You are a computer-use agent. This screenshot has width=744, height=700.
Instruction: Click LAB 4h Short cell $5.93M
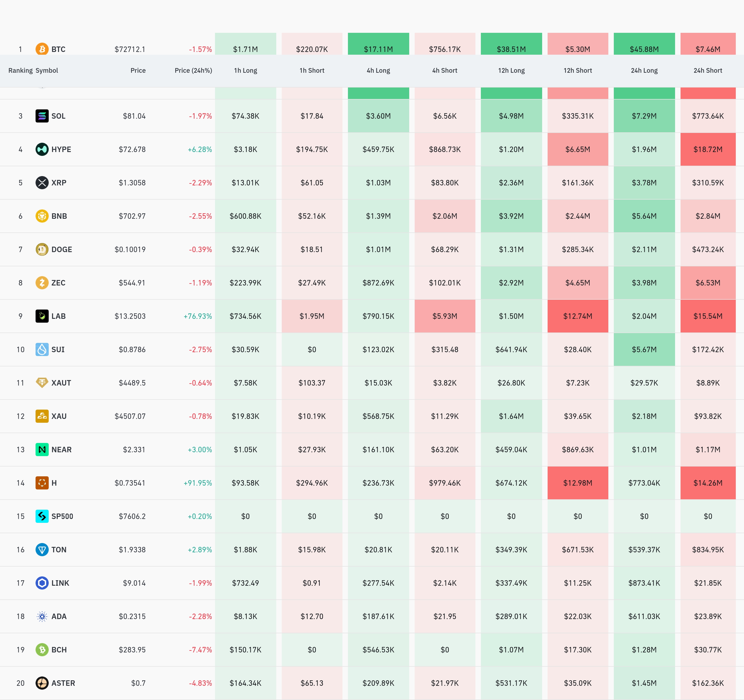coord(445,316)
